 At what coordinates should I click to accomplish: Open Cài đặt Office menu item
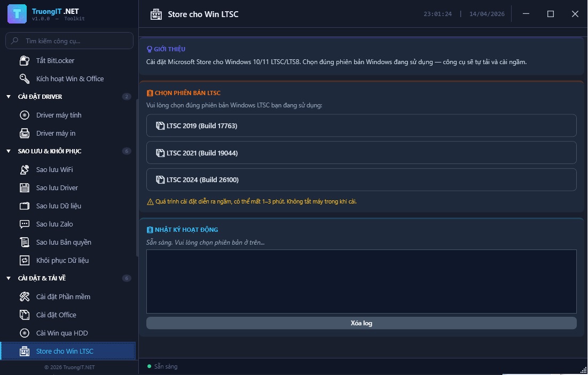(x=56, y=315)
